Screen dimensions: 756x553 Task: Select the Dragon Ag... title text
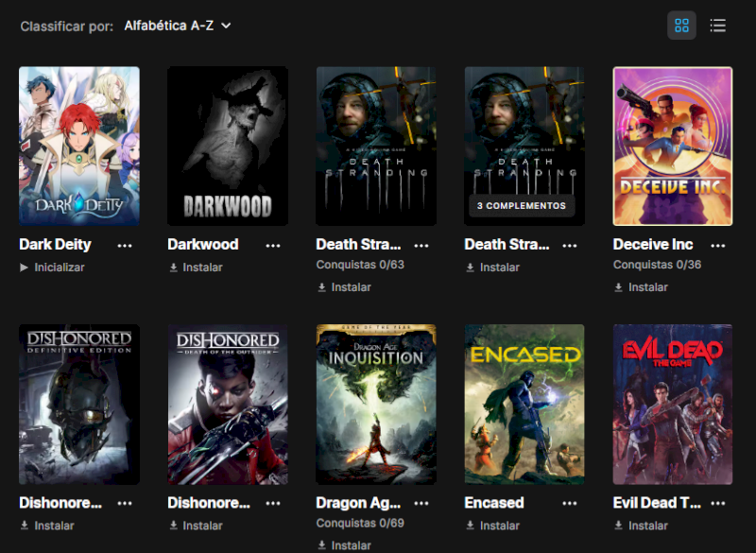(358, 503)
